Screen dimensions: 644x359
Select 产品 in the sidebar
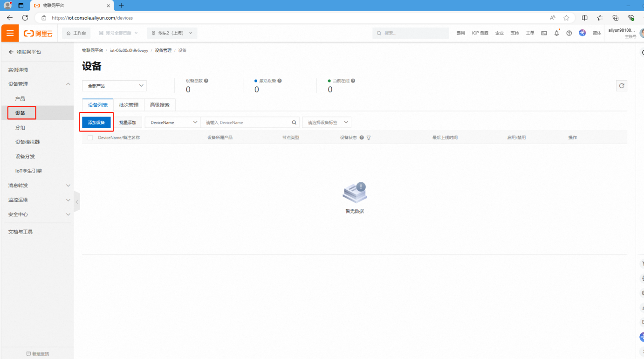[20, 99]
